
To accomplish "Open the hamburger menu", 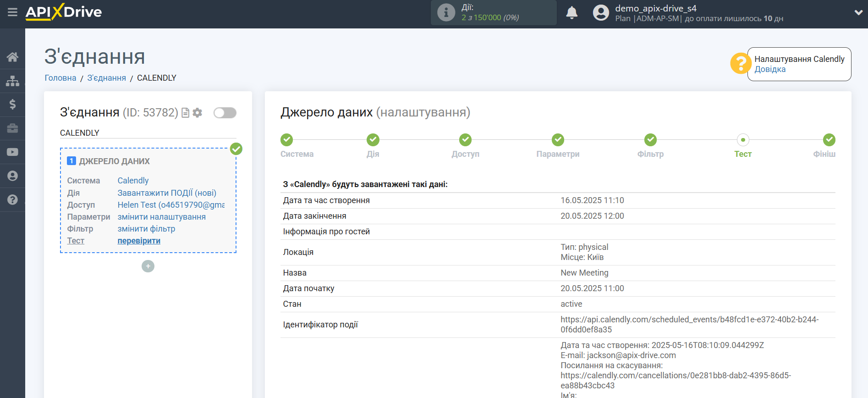I will (12, 12).
